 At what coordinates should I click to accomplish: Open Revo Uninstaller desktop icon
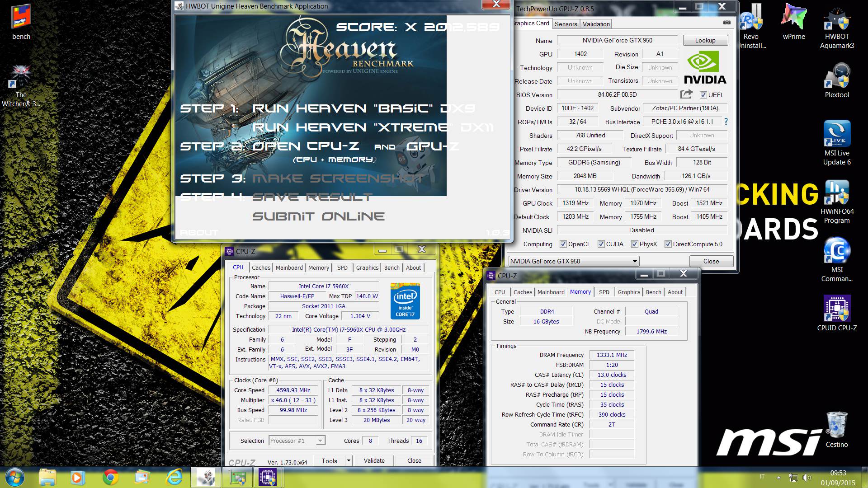point(751,25)
